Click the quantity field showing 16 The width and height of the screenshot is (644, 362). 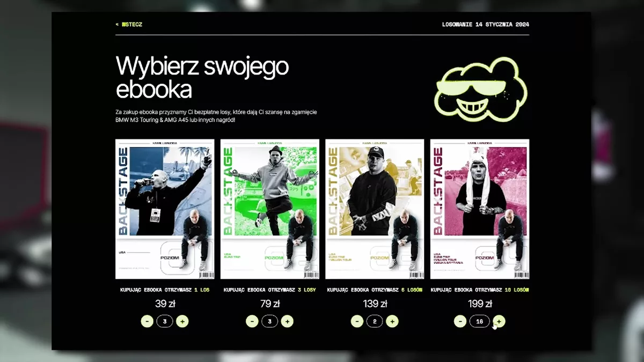(x=479, y=321)
